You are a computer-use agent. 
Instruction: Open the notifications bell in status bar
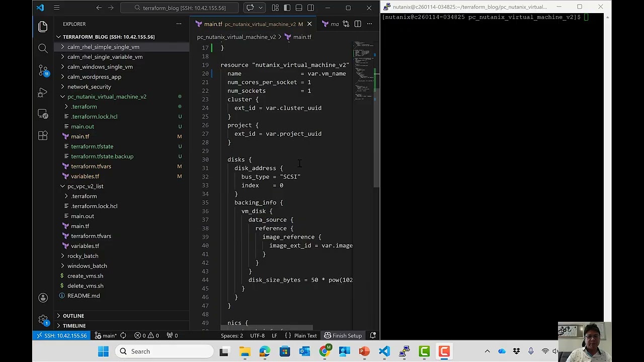373,335
